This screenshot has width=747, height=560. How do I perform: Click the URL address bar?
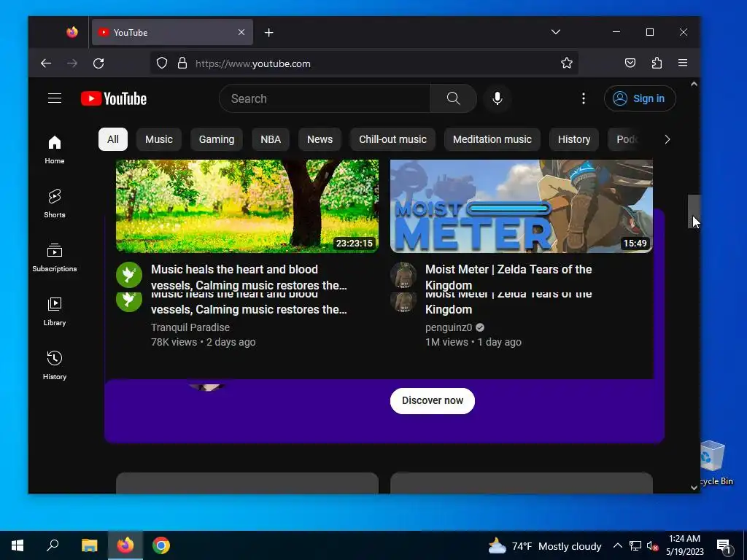pyautogui.click(x=365, y=63)
